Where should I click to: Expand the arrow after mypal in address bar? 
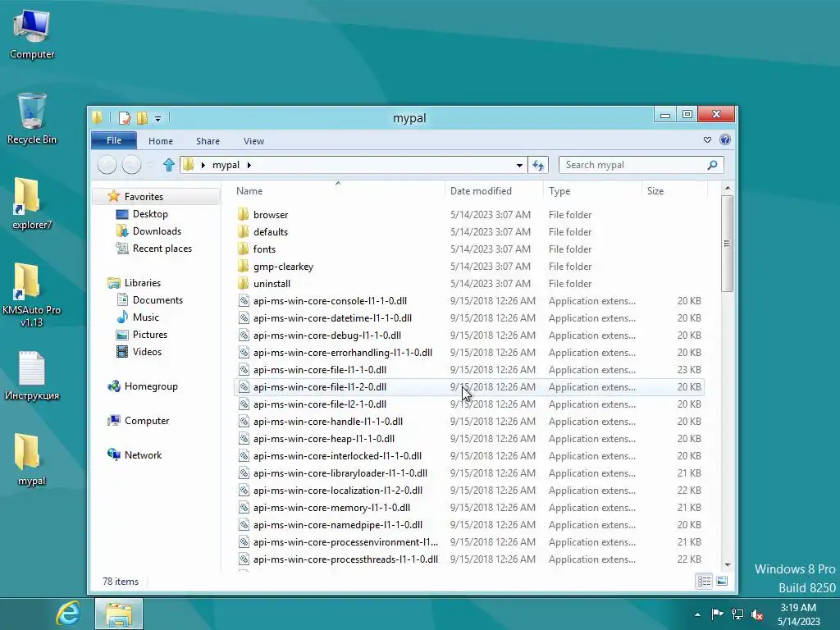click(249, 165)
